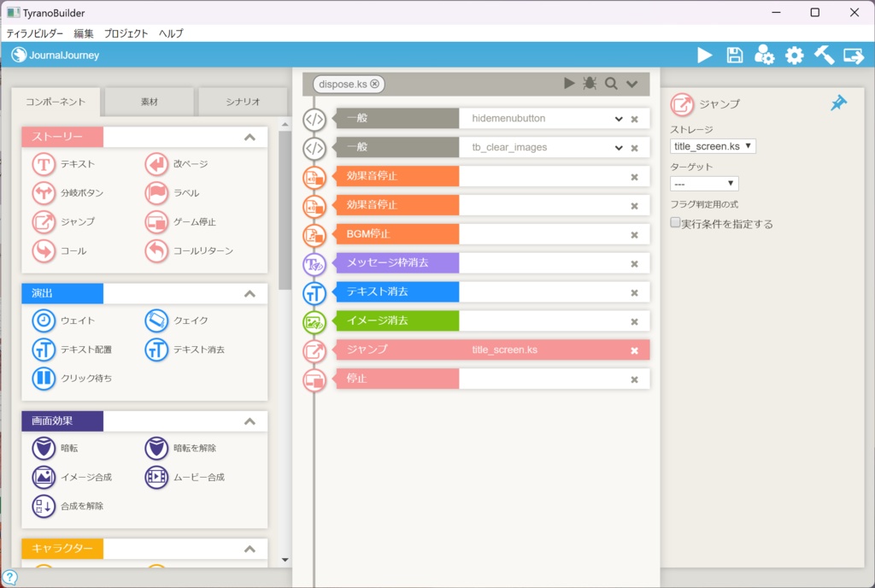Collapse the 画面効果 section
Screen dimensions: 875x588
click(250, 421)
